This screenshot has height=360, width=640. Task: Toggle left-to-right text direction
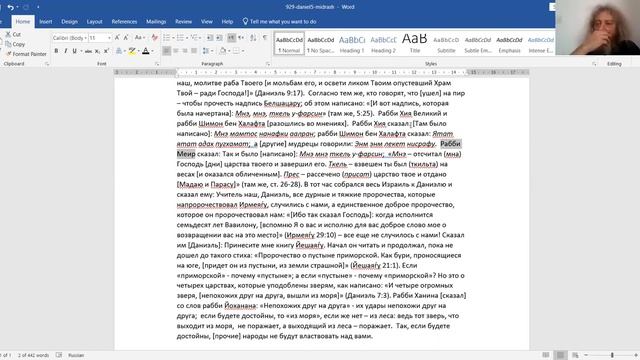[231, 38]
